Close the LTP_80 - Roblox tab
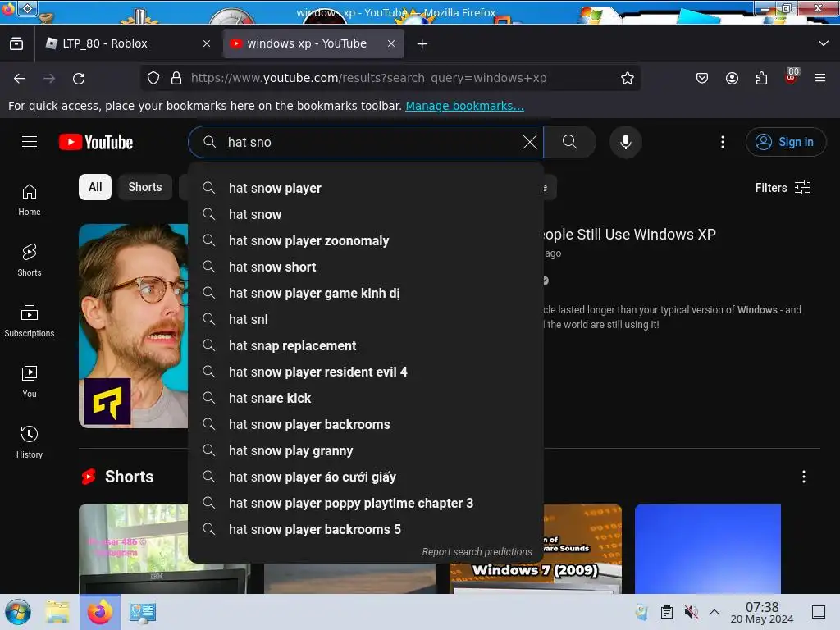Image resolution: width=840 pixels, height=630 pixels. click(x=207, y=44)
